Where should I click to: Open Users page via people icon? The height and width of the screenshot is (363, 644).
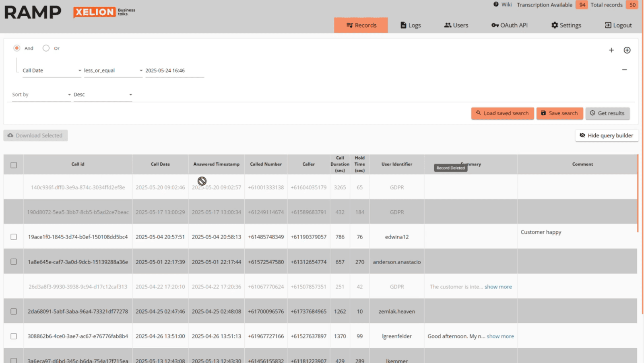click(448, 25)
